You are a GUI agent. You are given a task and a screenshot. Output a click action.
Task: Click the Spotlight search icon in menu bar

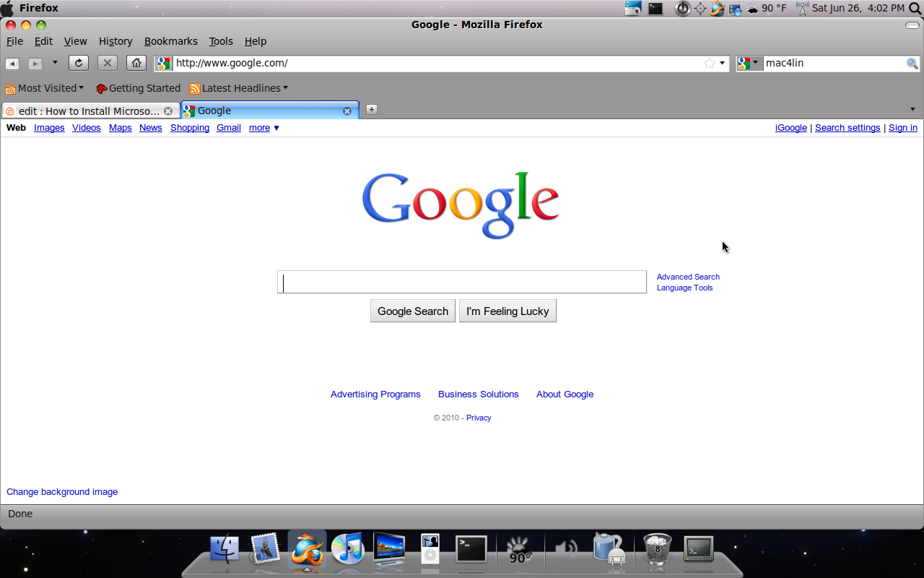tap(915, 8)
